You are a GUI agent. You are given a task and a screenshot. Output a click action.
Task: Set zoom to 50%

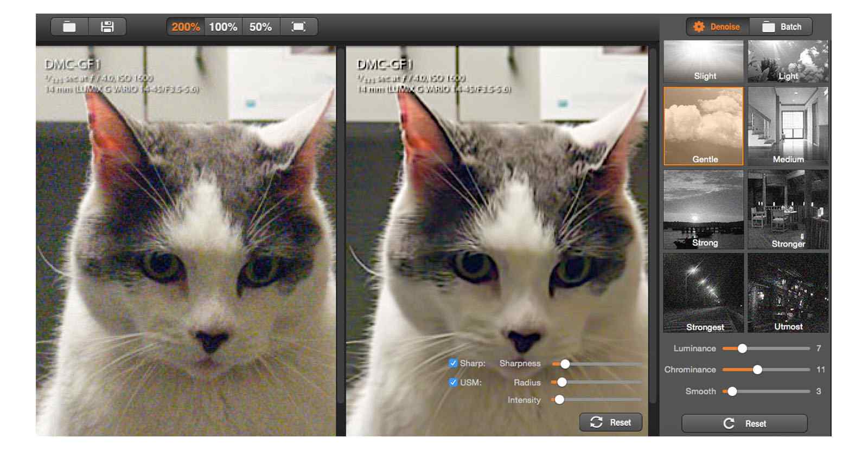[261, 27]
